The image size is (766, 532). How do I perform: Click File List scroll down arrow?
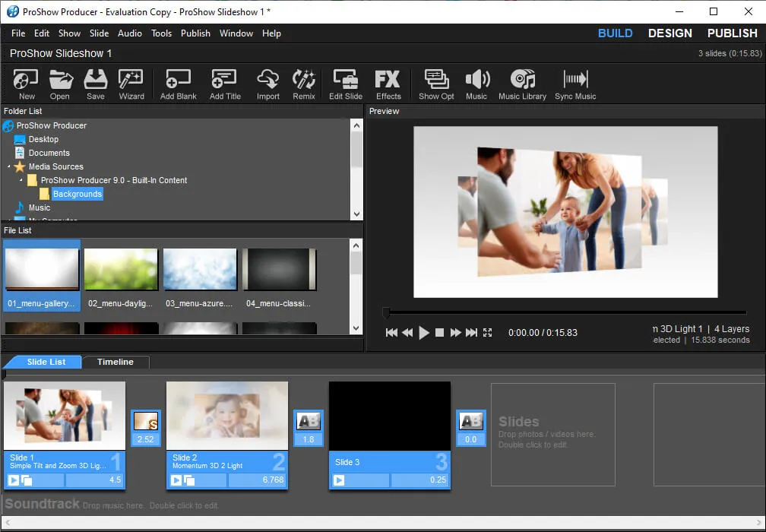point(356,328)
